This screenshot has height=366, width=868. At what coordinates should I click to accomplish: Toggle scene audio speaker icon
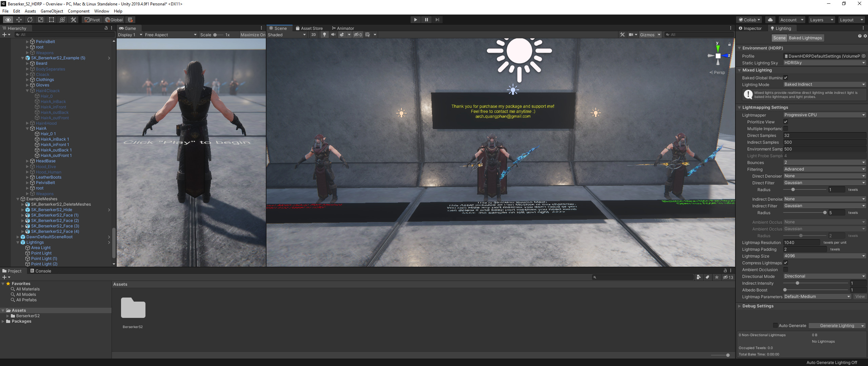[x=333, y=35]
